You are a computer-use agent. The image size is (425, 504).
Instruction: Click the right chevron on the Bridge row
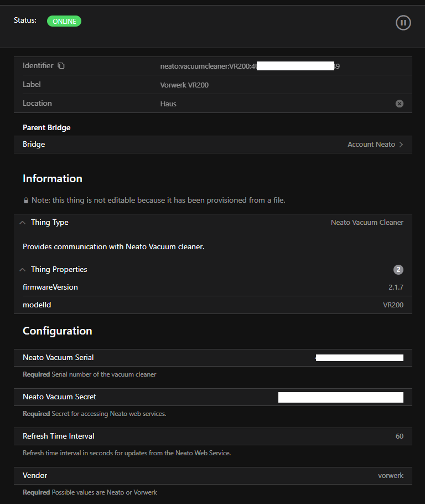pyautogui.click(x=401, y=145)
